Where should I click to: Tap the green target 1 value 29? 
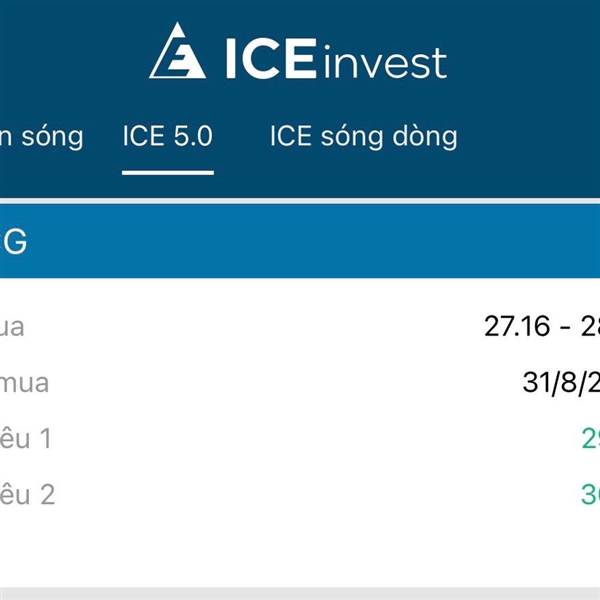click(x=591, y=439)
